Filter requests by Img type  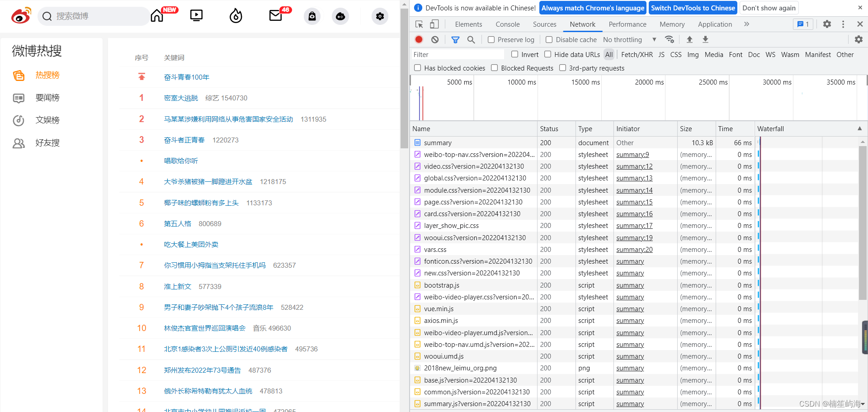pos(693,55)
